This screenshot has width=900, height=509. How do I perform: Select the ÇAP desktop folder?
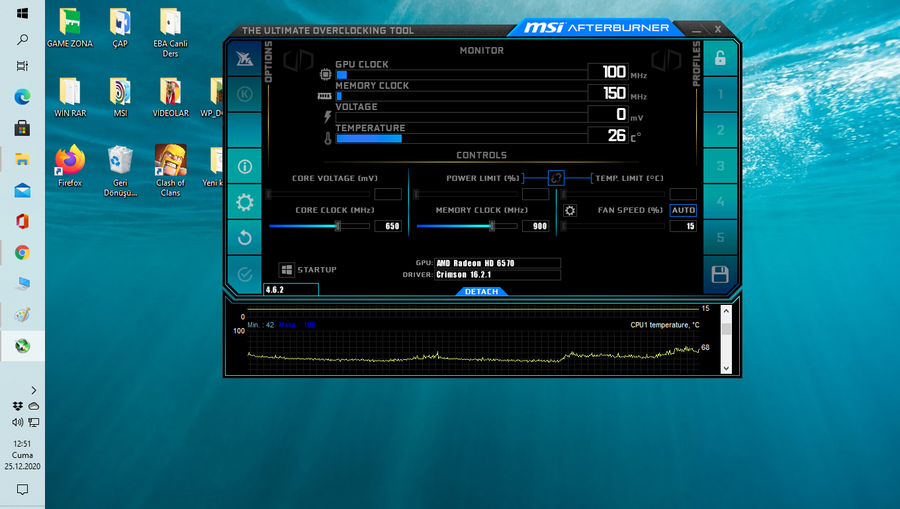pyautogui.click(x=120, y=28)
